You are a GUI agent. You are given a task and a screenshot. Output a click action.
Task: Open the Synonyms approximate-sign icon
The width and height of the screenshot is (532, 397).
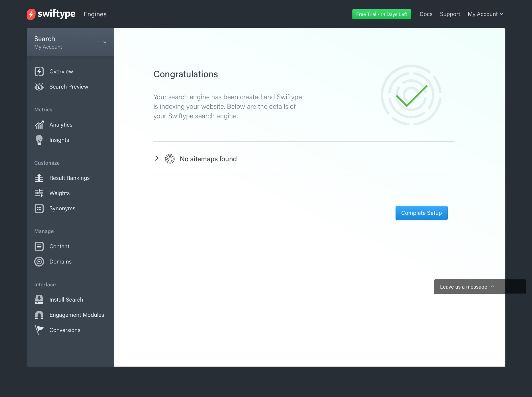[39, 208]
